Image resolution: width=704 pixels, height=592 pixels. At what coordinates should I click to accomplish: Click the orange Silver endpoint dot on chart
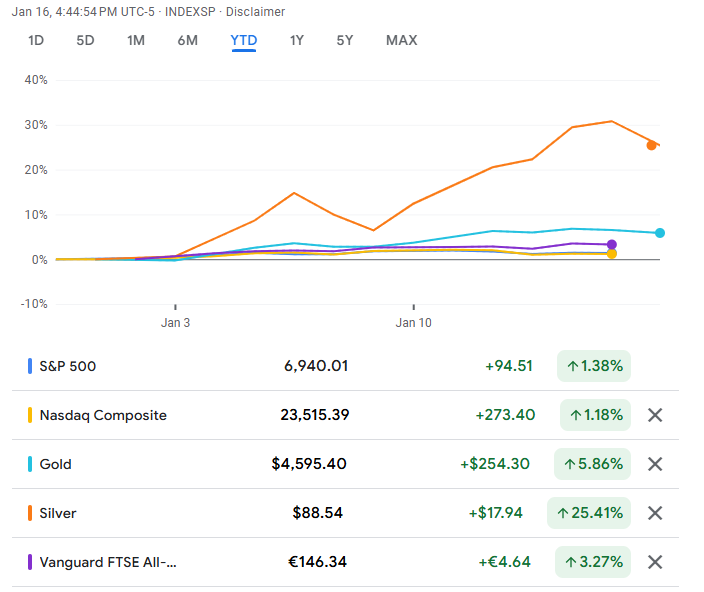point(651,145)
